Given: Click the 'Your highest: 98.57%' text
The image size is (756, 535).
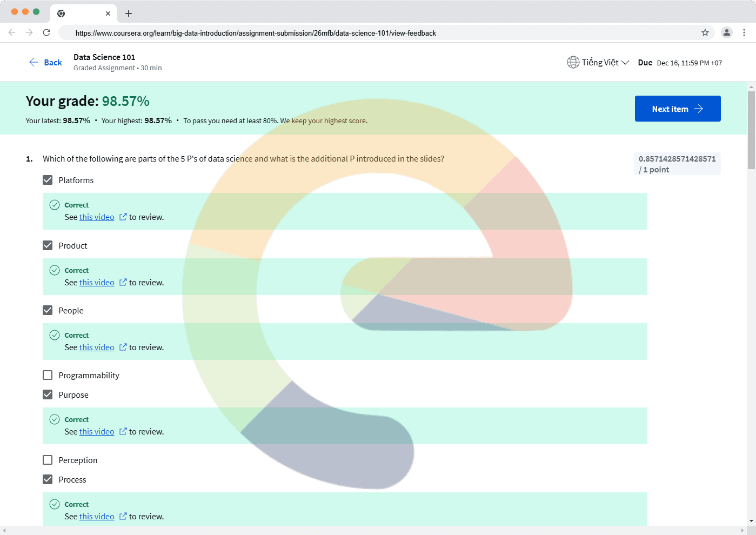Looking at the screenshot, I should [137, 121].
